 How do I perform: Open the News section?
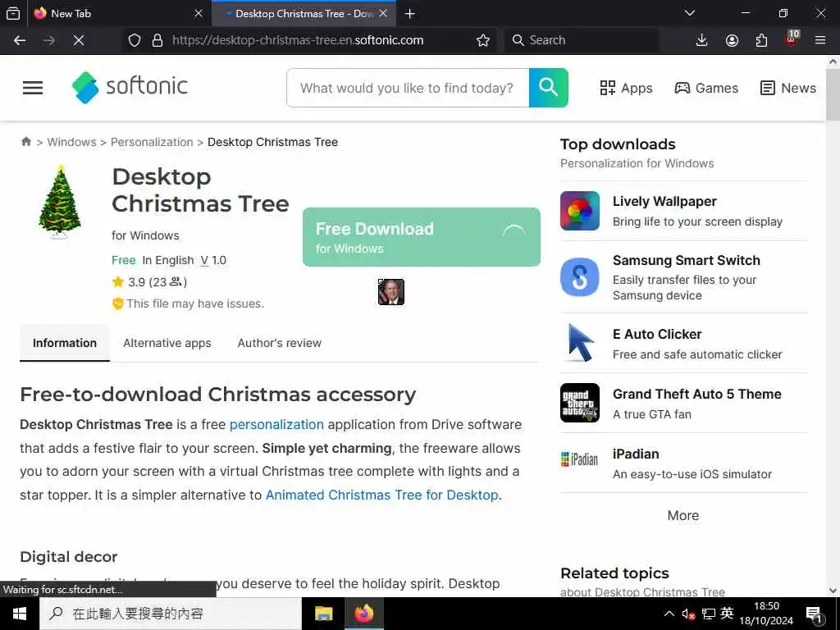pos(788,88)
